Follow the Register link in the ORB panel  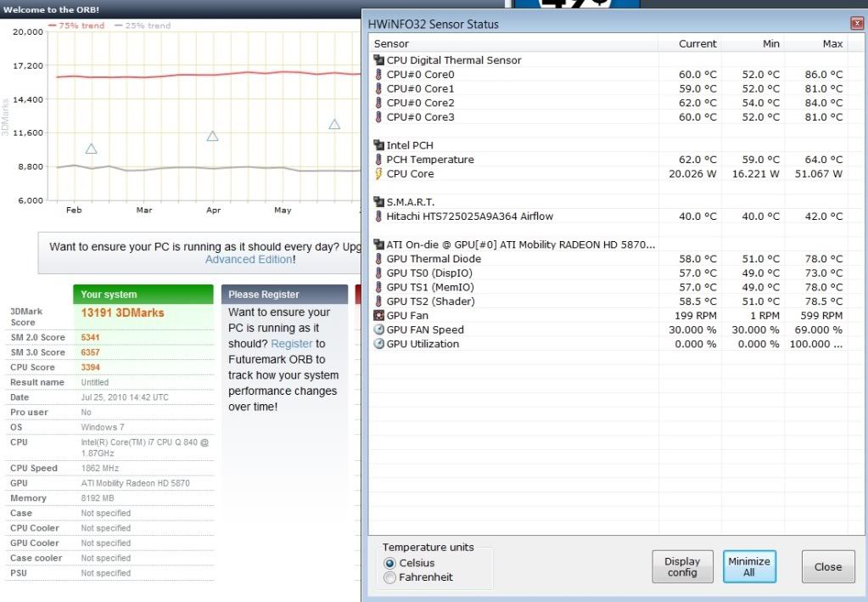[x=292, y=344]
